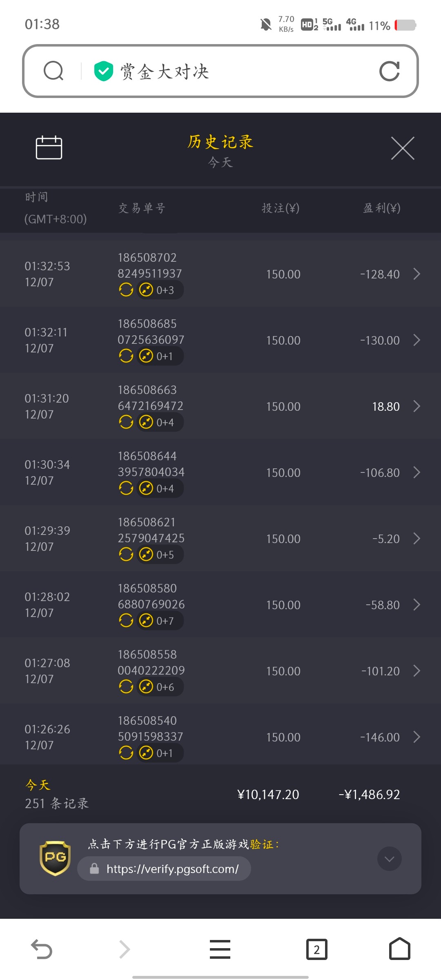Collapse the PG verification banner

(x=389, y=859)
